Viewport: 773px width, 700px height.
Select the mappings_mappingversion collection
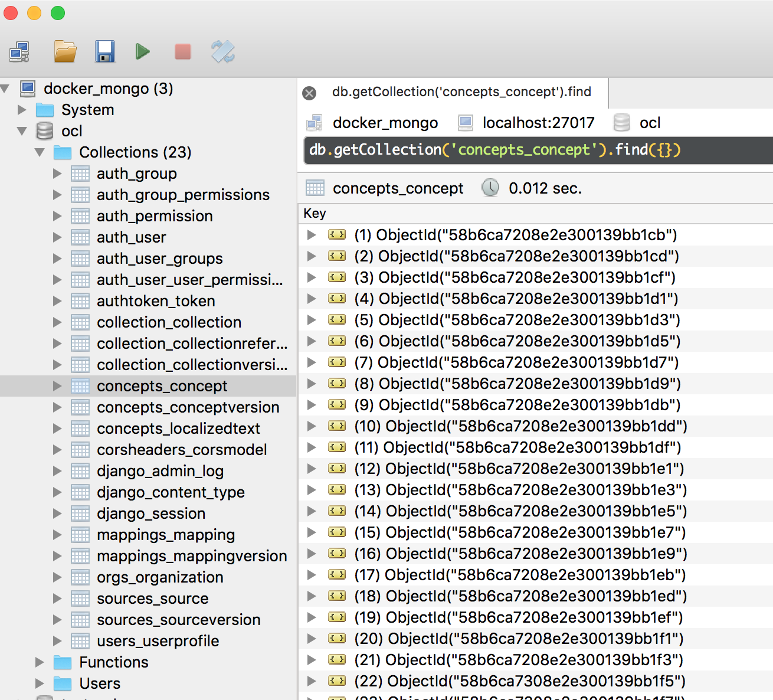pos(192,556)
